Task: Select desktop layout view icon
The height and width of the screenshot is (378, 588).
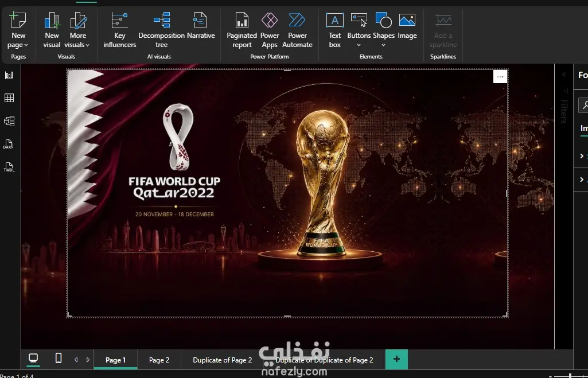Action: tap(33, 358)
